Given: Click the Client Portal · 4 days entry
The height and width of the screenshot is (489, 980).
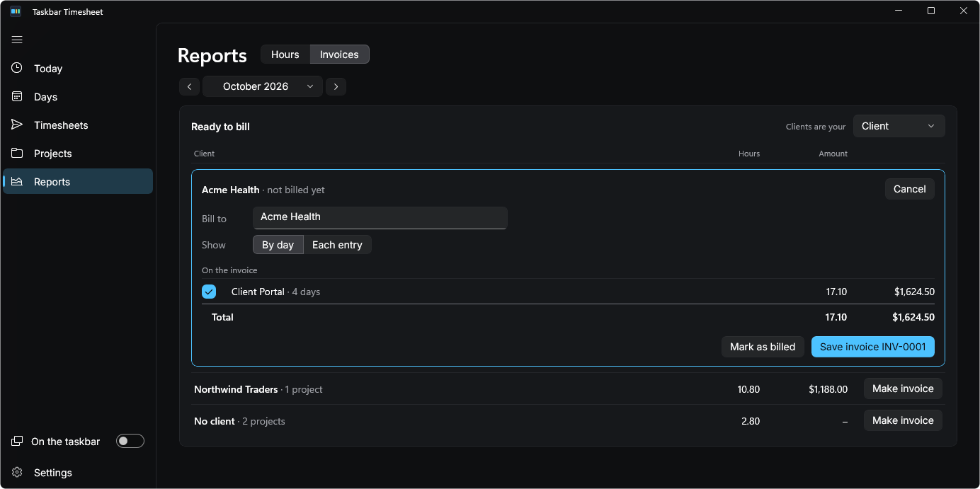Looking at the screenshot, I should click(x=276, y=292).
